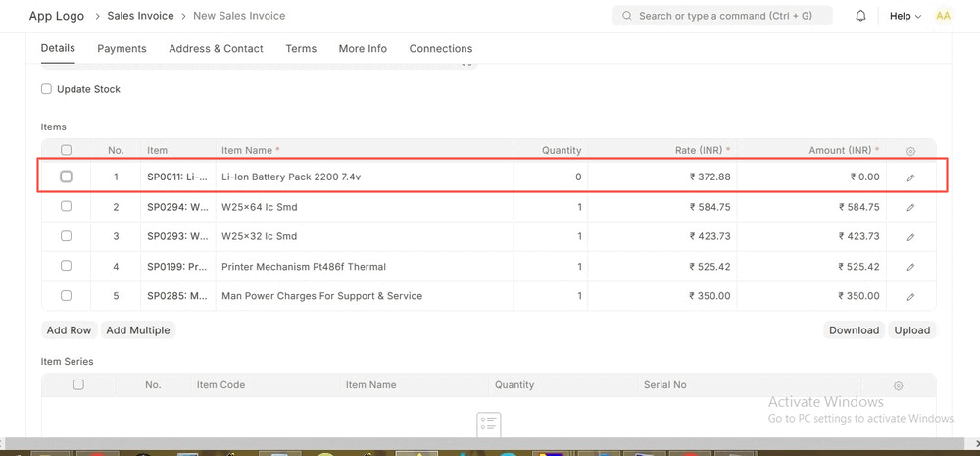Tick the checkbox for SP0293 row

(67, 235)
